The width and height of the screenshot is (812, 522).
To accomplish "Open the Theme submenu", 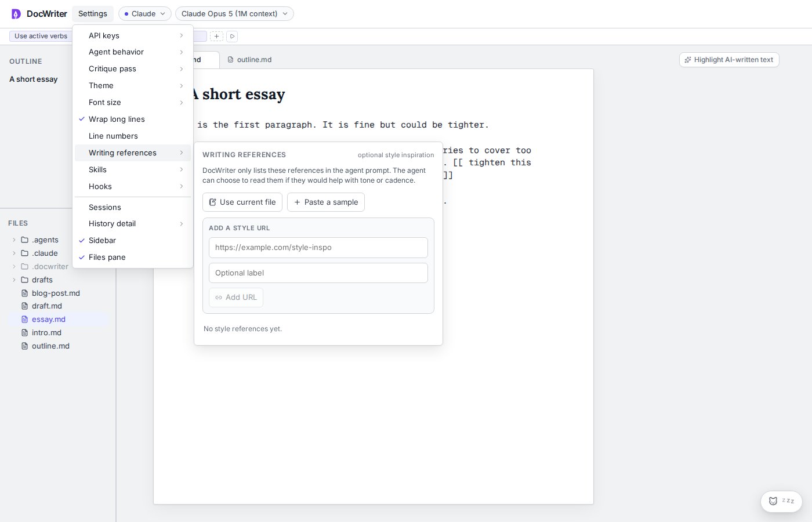I will click(x=133, y=86).
